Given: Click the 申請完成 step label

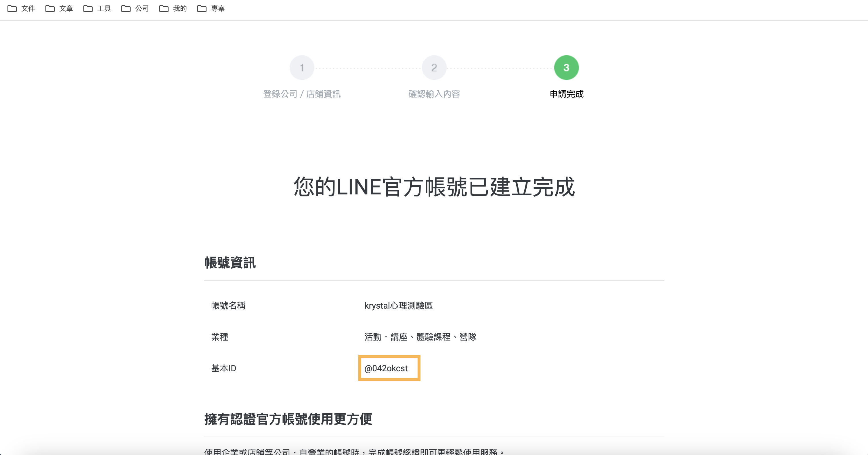Looking at the screenshot, I should [566, 94].
